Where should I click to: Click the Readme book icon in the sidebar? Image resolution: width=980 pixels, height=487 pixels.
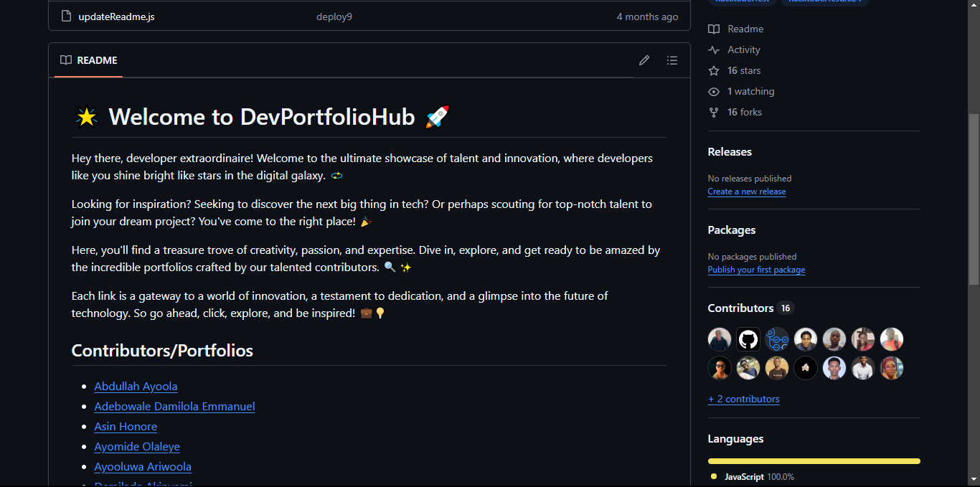(x=713, y=29)
